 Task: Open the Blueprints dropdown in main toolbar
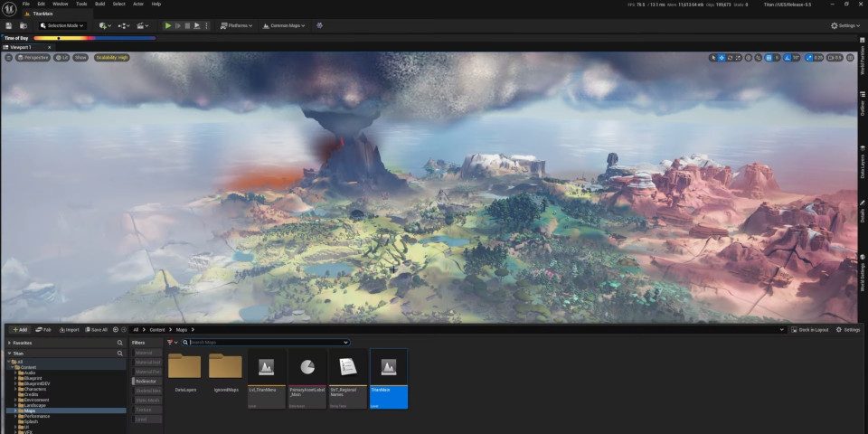coord(124,25)
